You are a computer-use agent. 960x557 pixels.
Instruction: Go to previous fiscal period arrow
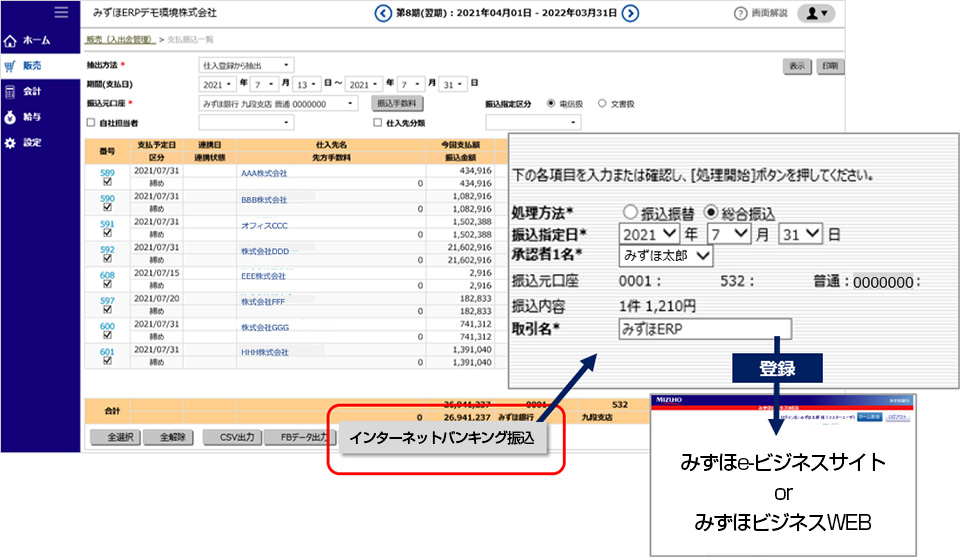coord(383,13)
